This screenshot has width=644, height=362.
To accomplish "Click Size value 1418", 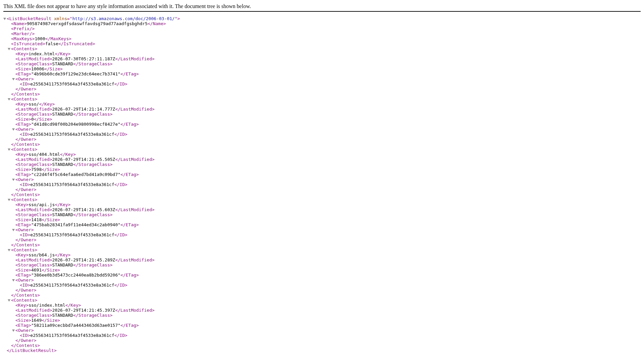I will point(37,220).
